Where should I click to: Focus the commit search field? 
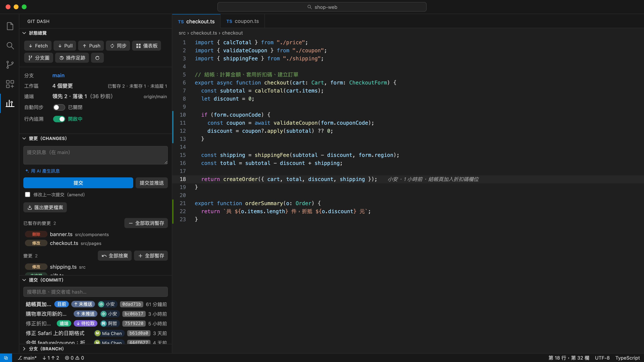pyautogui.click(x=96, y=292)
